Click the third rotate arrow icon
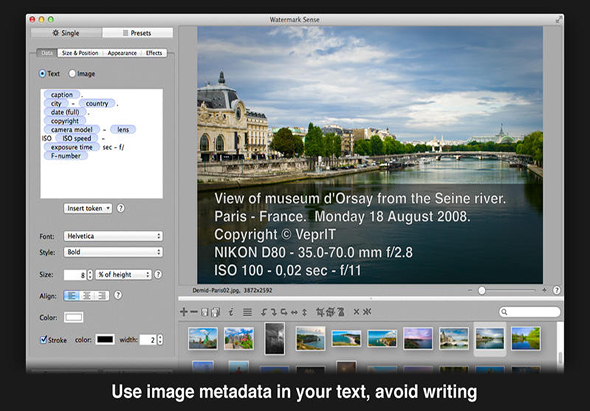This screenshot has width=590, height=411. click(284, 312)
